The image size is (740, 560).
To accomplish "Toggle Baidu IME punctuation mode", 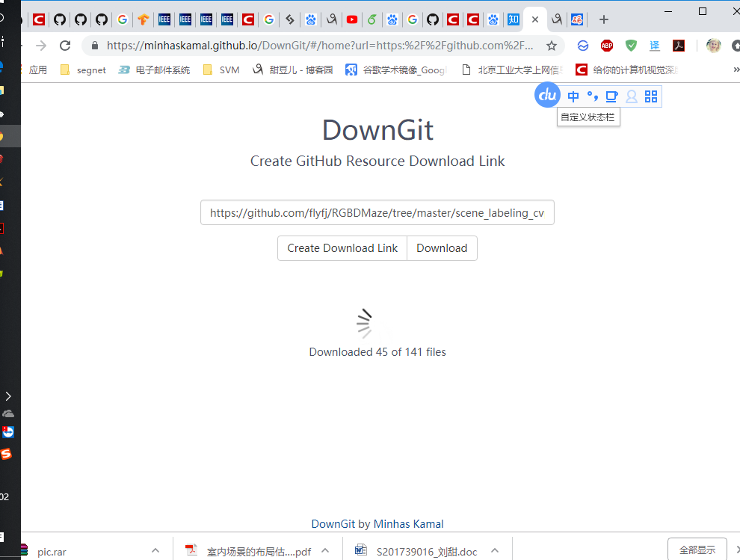I will click(592, 96).
